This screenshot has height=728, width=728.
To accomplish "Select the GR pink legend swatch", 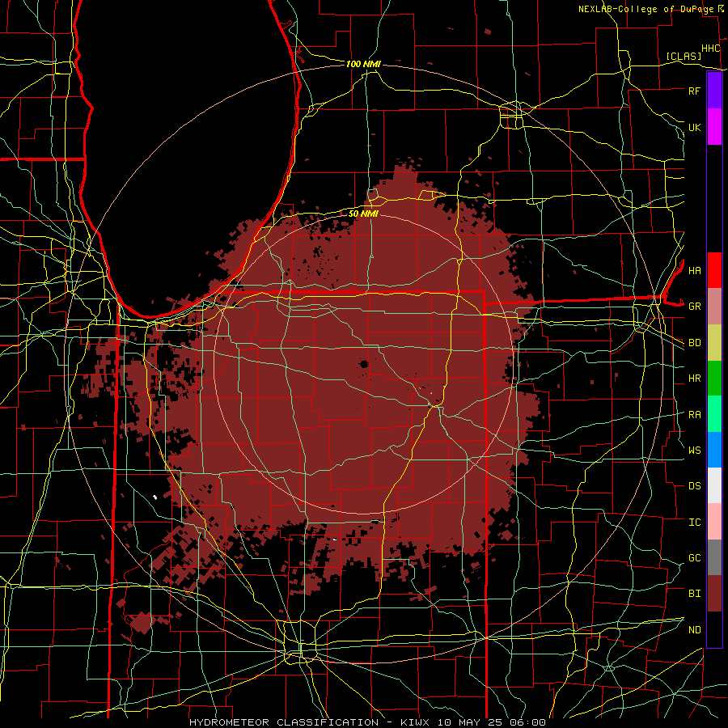I will 714,307.
